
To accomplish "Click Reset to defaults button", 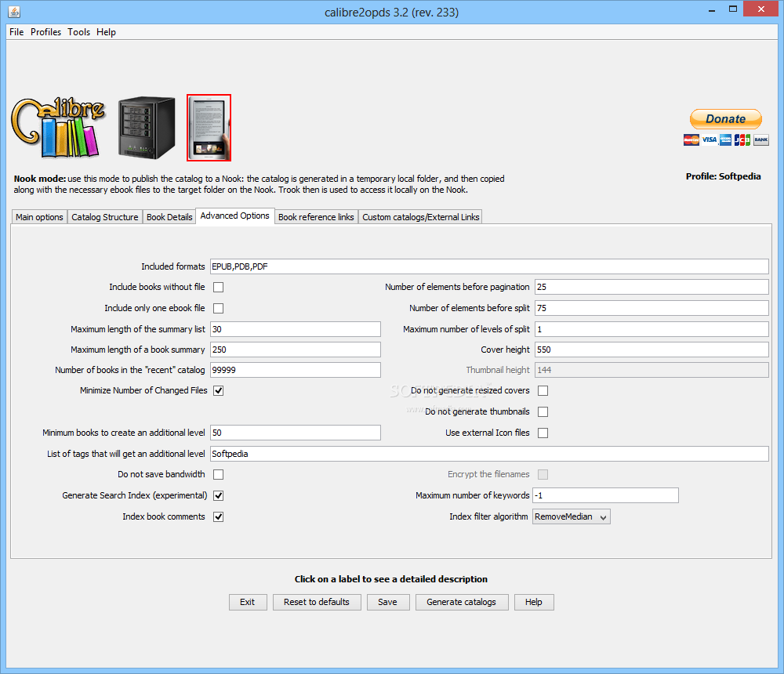I will pos(317,602).
